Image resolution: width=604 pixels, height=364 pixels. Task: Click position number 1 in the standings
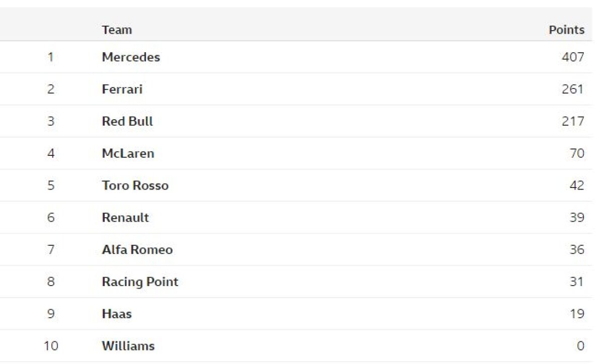pos(50,57)
